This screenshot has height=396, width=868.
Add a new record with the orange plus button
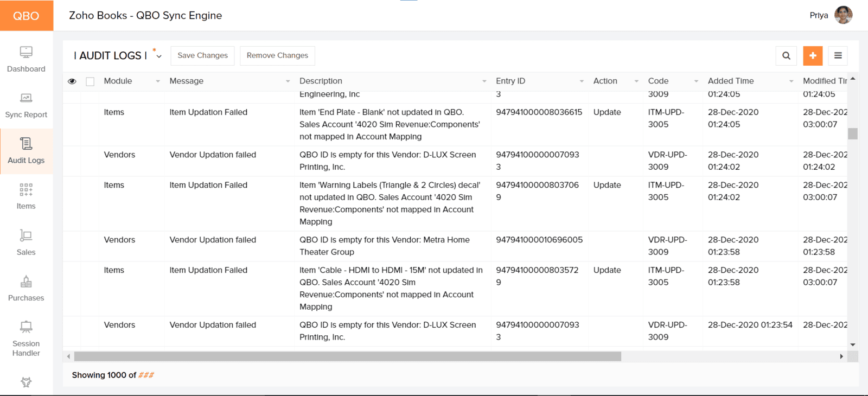(x=813, y=55)
